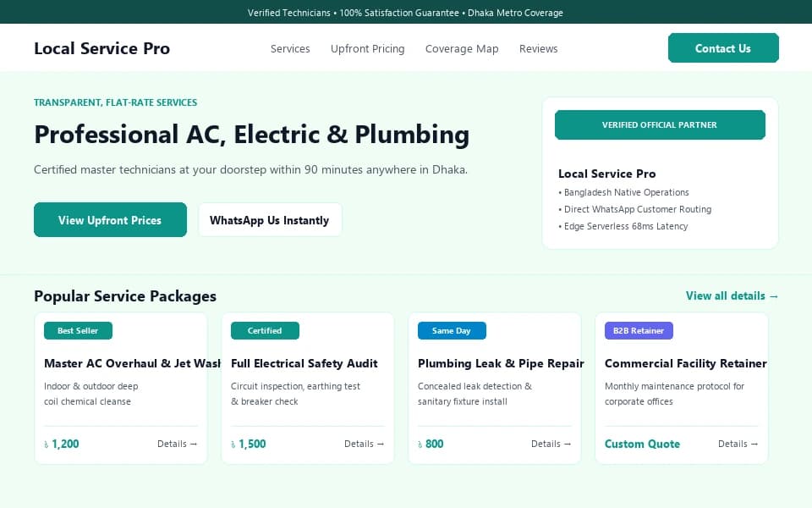
Task: Click the Verified Official Partner badge
Action: coord(660,125)
